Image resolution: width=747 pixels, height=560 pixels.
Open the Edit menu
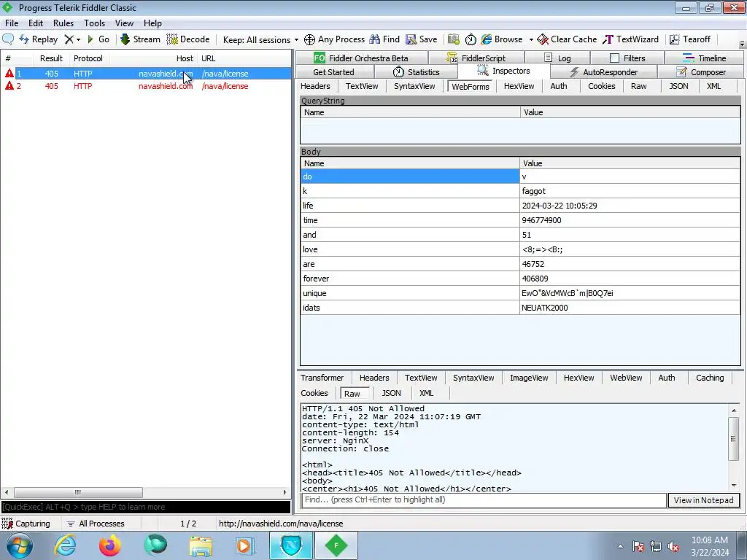point(36,23)
